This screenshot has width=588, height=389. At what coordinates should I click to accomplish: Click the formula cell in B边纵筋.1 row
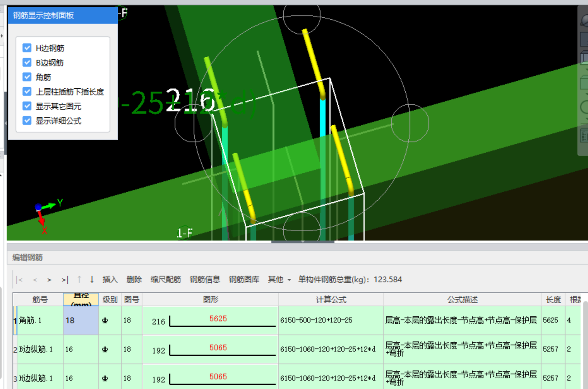[331, 349]
